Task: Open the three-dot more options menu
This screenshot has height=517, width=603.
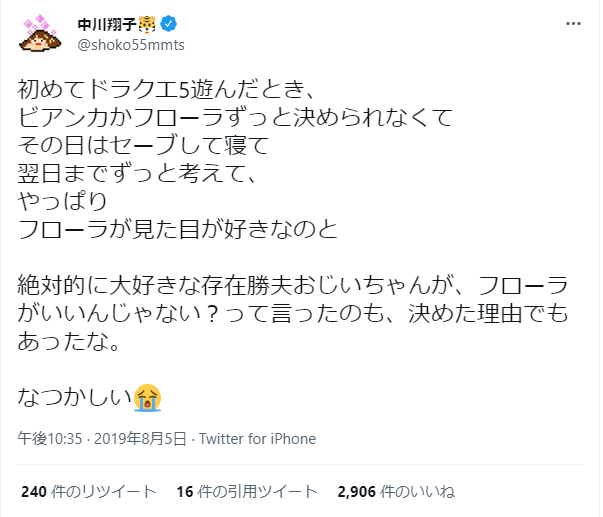Action: 573,24
